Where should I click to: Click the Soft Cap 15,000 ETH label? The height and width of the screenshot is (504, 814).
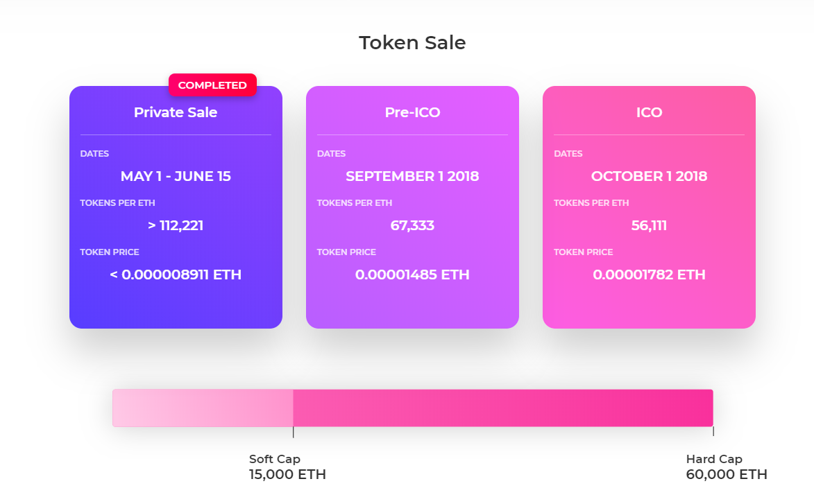[287, 467]
